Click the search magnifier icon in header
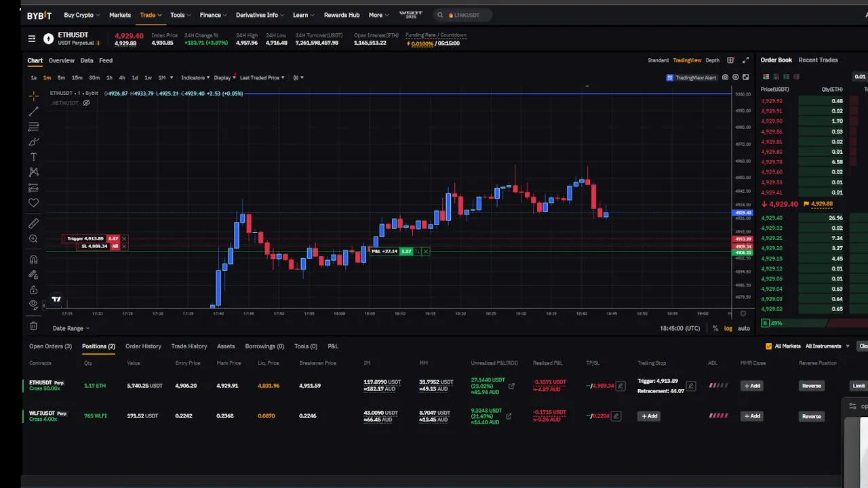The height and width of the screenshot is (488, 868). (440, 15)
